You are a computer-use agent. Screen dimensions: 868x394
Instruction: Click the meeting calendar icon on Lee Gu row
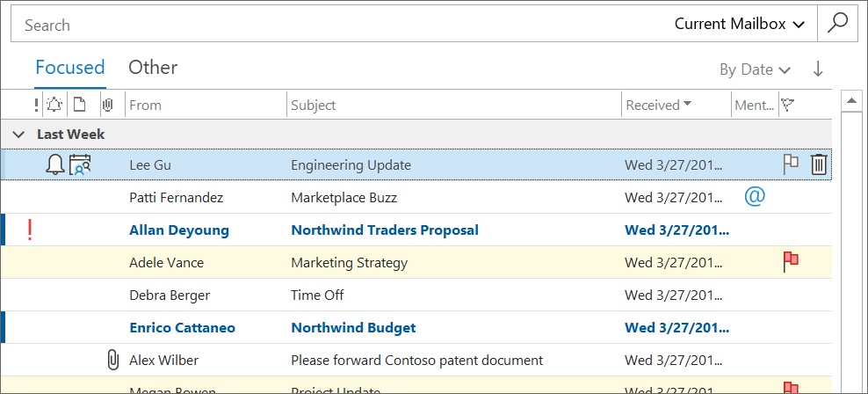(x=80, y=164)
